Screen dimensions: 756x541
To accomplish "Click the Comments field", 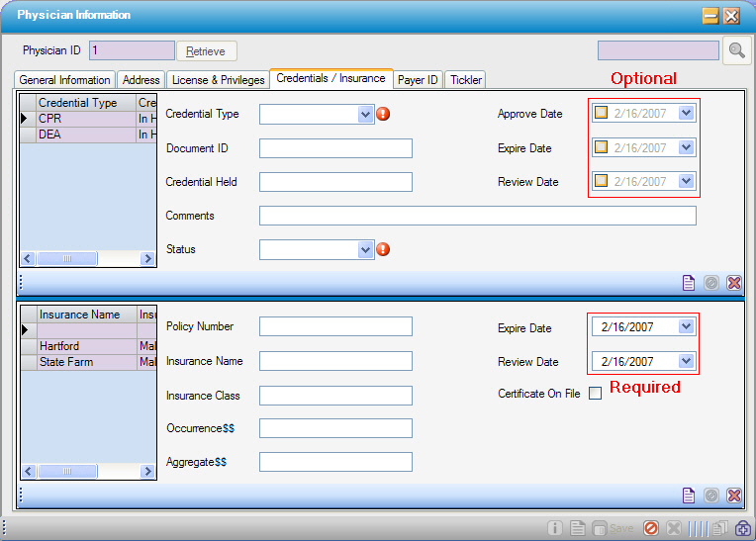I will [477, 216].
